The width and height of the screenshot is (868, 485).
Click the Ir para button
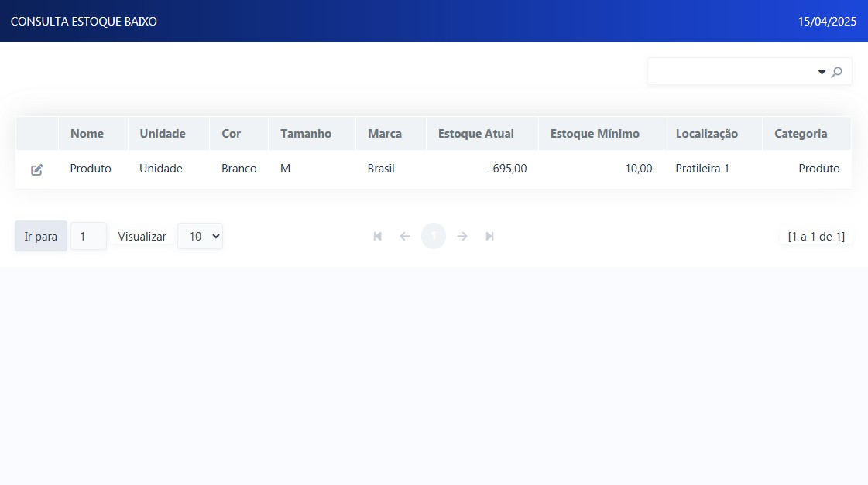pyautogui.click(x=41, y=236)
